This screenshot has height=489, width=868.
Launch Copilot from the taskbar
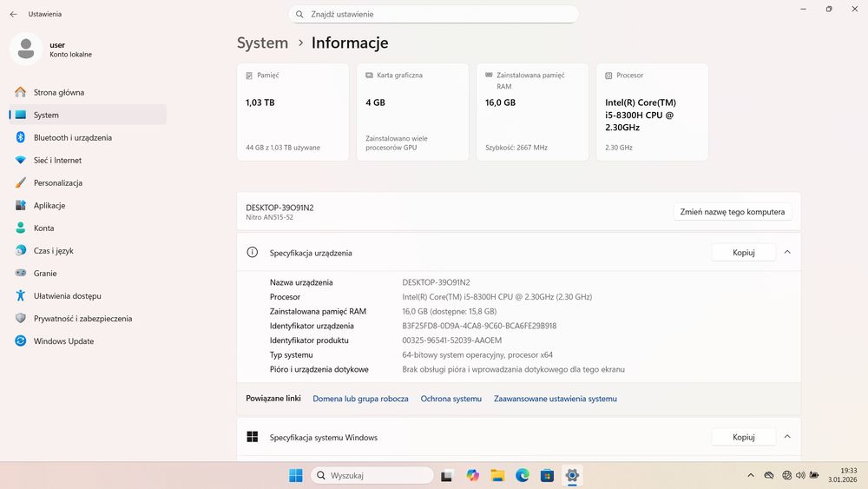472,475
